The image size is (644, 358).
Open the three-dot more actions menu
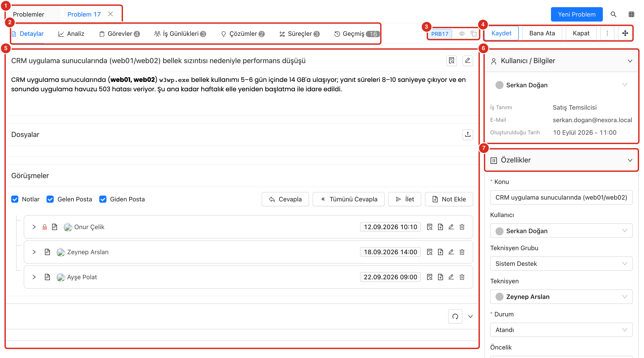(607, 33)
